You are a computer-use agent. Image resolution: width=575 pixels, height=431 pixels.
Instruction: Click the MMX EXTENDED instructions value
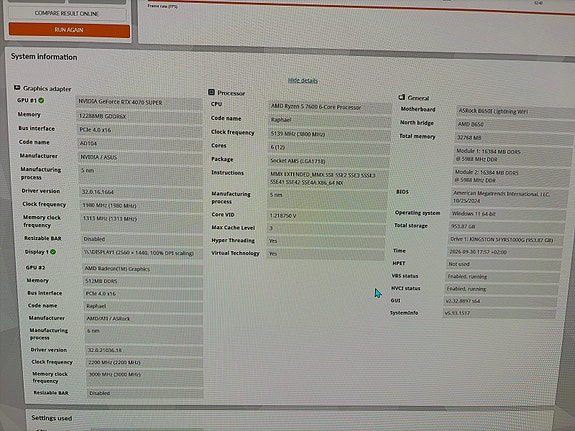tap(328, 179)
